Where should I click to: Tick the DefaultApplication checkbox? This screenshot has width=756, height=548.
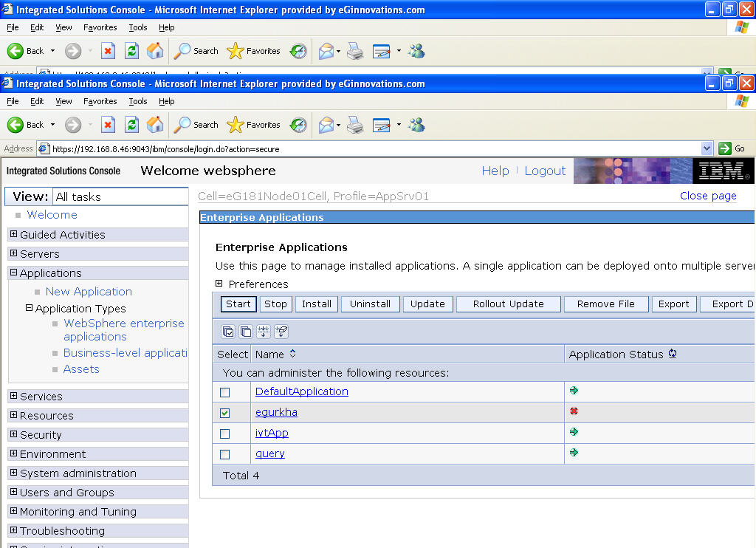(224, 392)
